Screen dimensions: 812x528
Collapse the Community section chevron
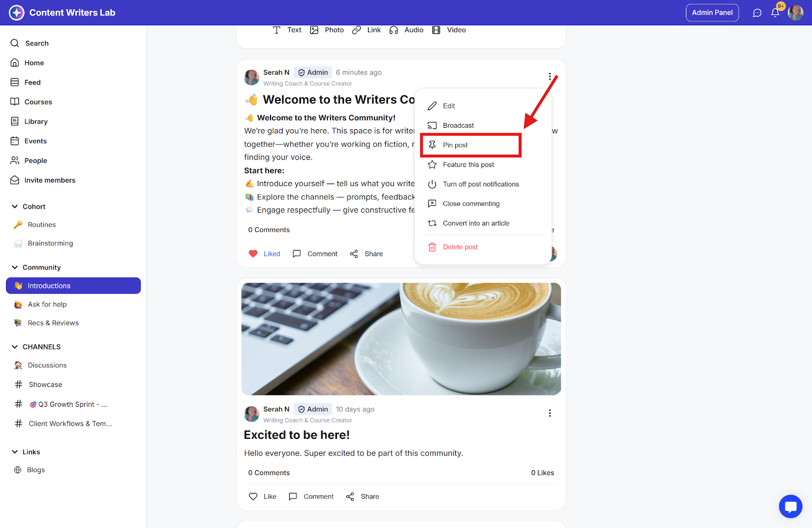point(15,267)
